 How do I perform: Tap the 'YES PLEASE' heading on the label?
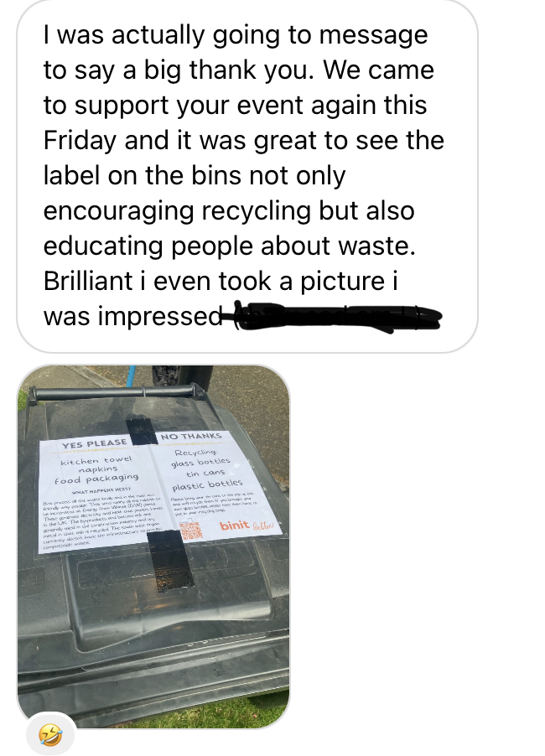pyautogui.click(x=95, y=443)
